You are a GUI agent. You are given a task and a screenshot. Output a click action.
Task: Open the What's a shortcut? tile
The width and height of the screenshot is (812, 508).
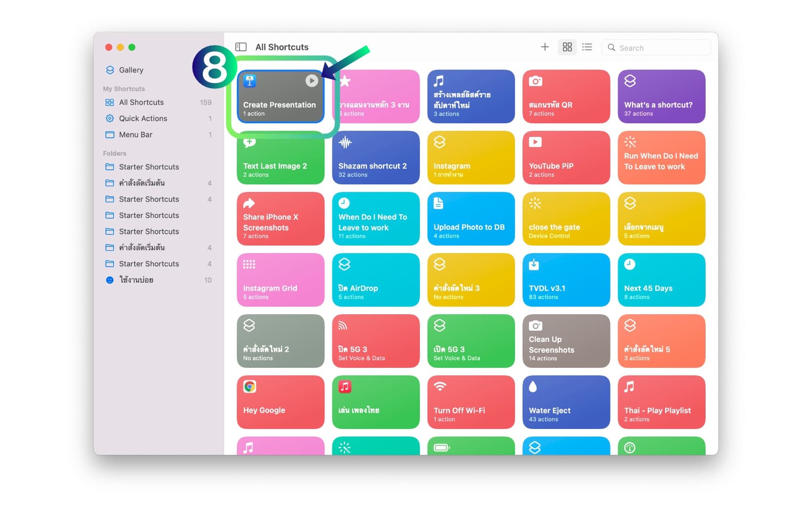661,96
